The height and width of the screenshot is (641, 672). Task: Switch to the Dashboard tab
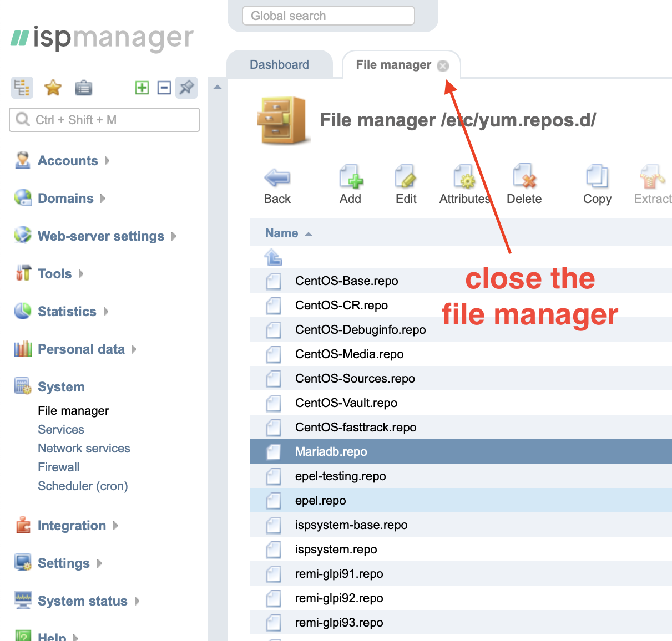pos(279,64)
